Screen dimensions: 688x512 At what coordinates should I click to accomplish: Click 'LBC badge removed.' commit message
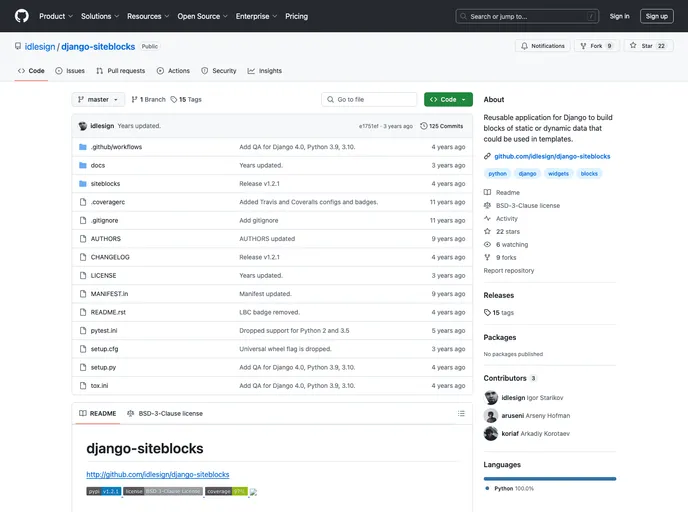click(x=269, y=312)
